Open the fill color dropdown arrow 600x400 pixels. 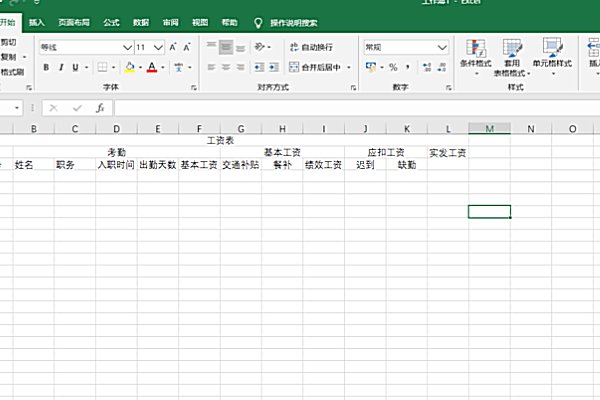click(x=140, y=67)
